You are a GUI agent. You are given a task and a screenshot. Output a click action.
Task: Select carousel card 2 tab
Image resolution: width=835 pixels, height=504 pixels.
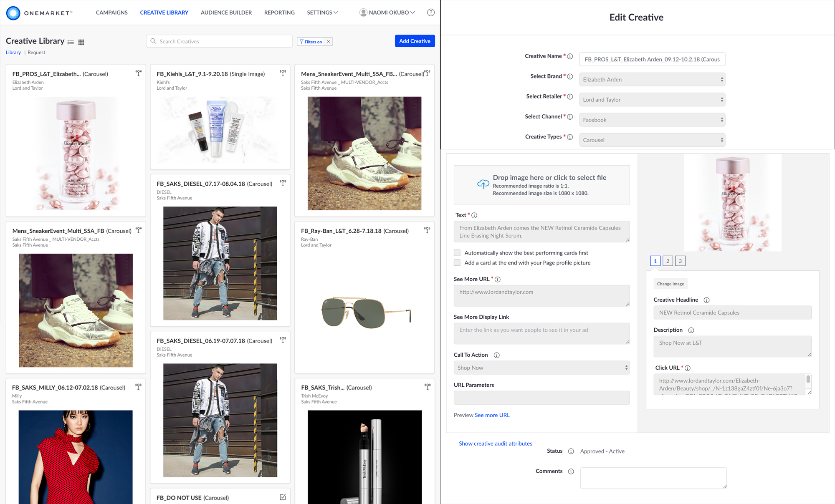(x=668, y=261)
